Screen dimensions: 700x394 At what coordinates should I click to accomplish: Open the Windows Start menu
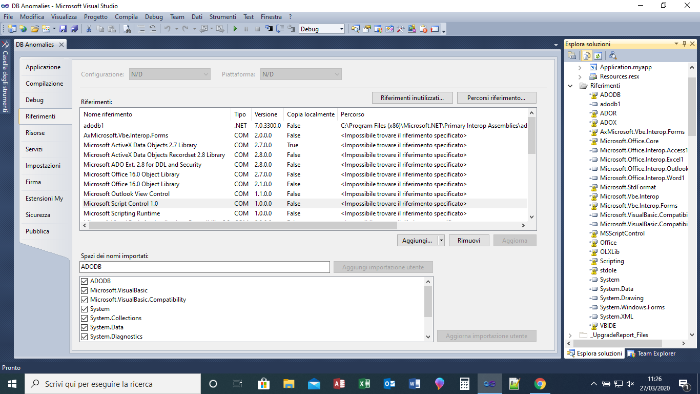[x=12, y=384]
